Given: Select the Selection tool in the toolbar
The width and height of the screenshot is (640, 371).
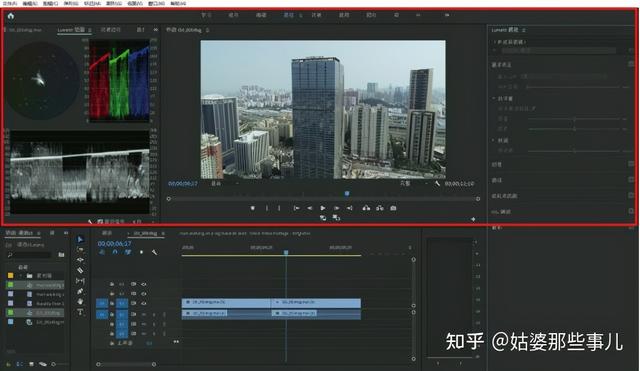Looking at the screenshot, I should click(x=80, y=240).
